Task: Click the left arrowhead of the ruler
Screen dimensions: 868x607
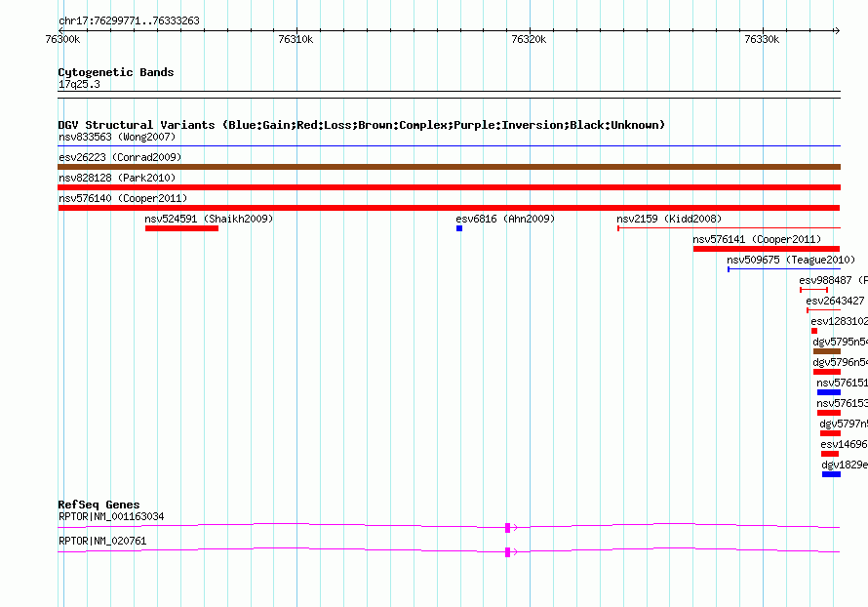Action: pyautogui.click(x=60, y=31)
